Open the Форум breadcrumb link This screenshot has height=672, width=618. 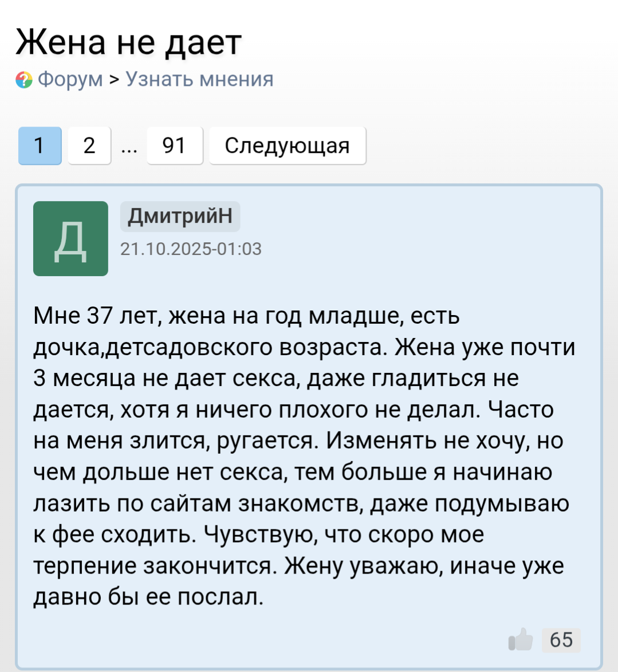tap(70, 79)
